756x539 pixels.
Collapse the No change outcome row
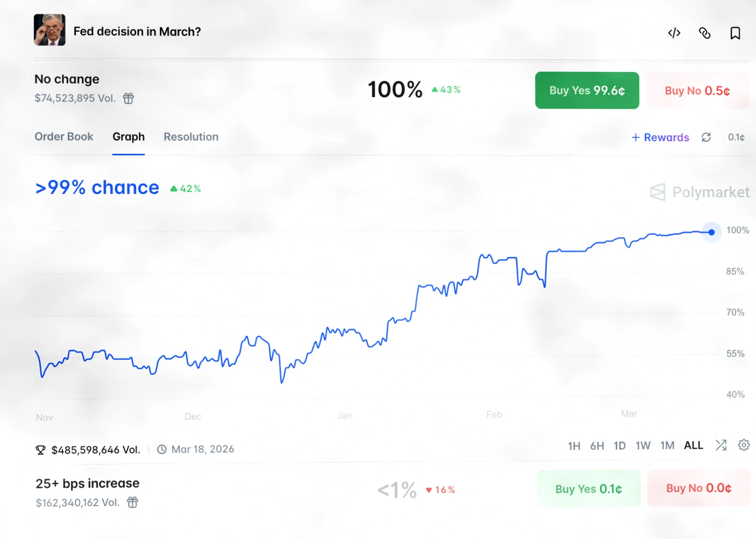coord(392,90)
